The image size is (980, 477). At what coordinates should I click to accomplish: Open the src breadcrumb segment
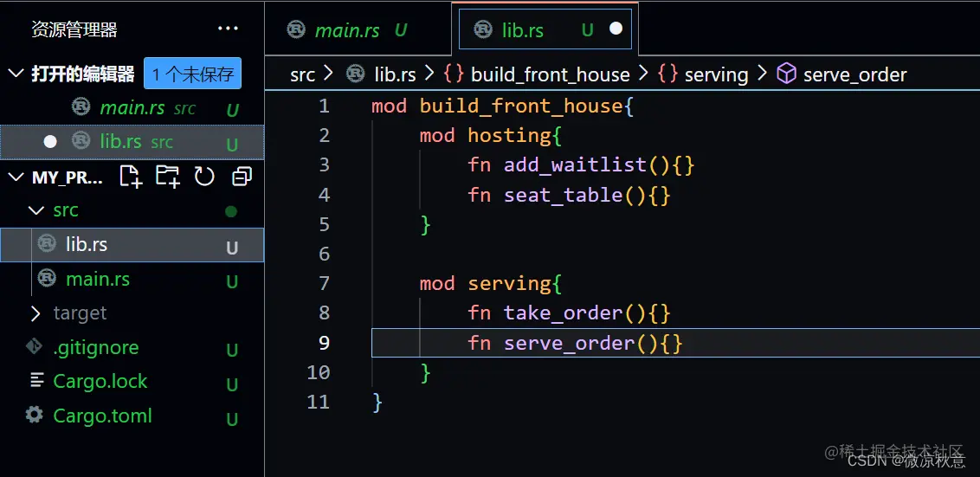(302, 75)
